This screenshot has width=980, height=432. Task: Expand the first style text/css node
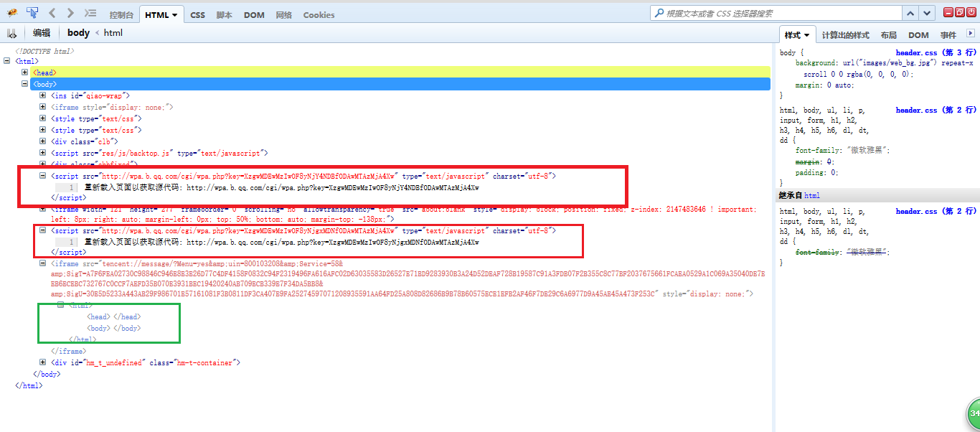(43, 118)
